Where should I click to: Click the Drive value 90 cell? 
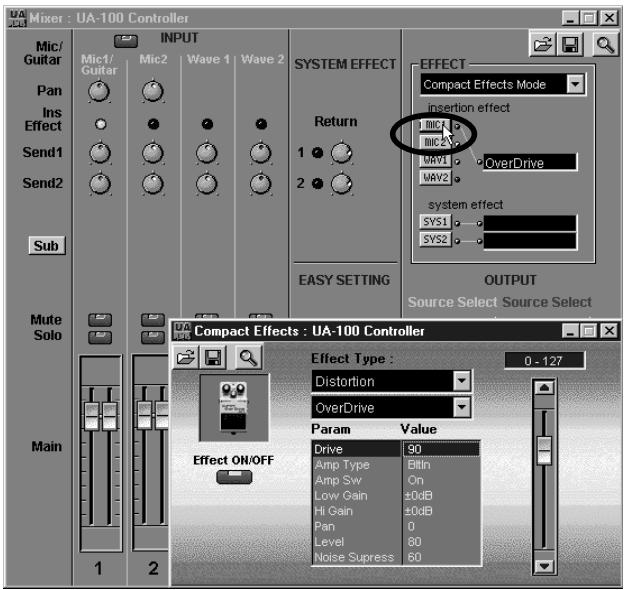(x=441, y=449)
